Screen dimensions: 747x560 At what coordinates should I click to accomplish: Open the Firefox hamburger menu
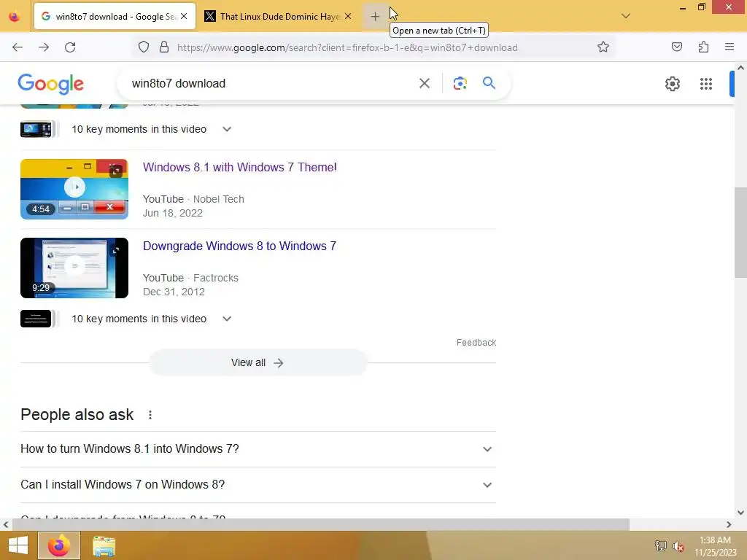tap(729, 47)
